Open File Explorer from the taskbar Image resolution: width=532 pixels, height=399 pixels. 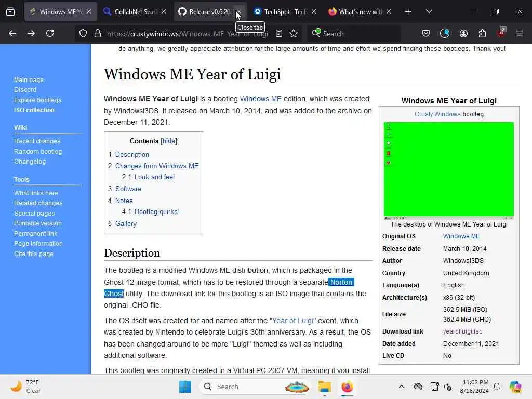click(x=324, y=387)
